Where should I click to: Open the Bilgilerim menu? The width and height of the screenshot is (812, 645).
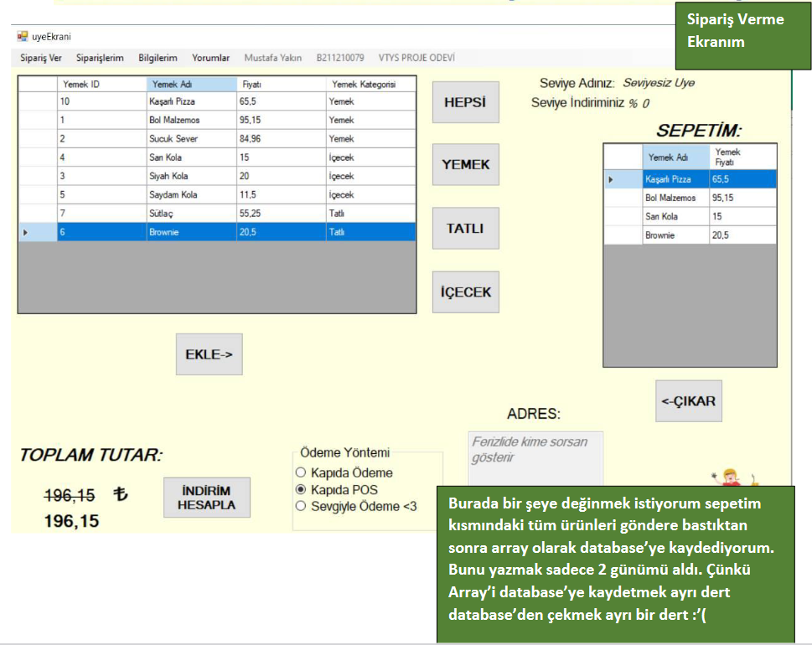coord(158,58)
